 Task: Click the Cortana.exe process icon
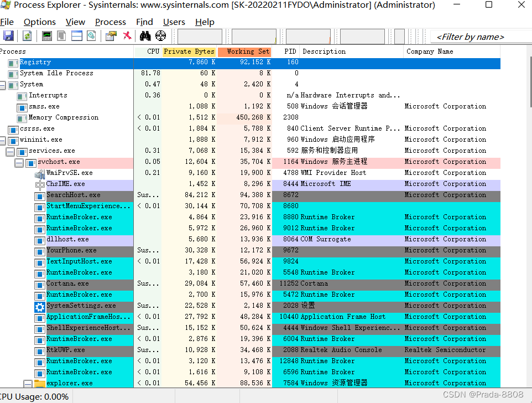(x=40, y=285)
